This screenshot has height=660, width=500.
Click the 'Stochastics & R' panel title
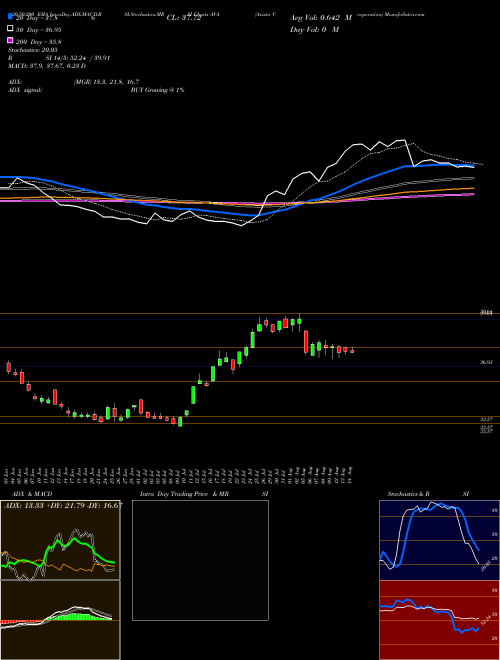tap(409, 494)
